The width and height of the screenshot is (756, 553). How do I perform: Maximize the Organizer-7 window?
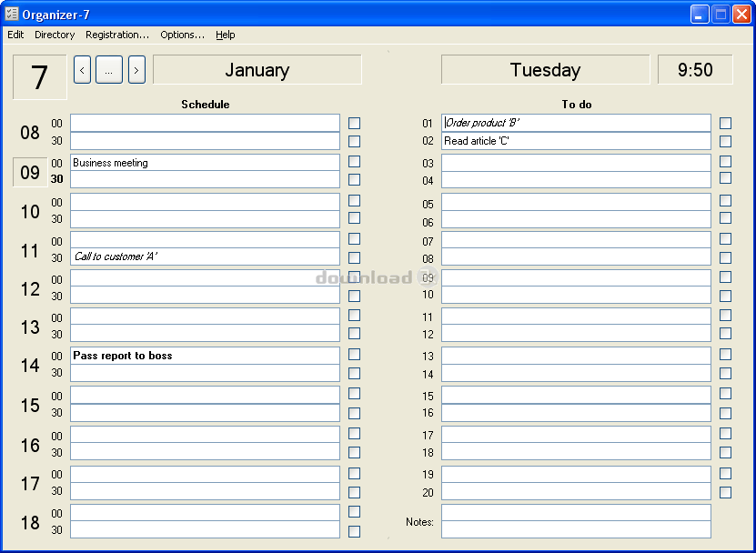coord(721,15)
